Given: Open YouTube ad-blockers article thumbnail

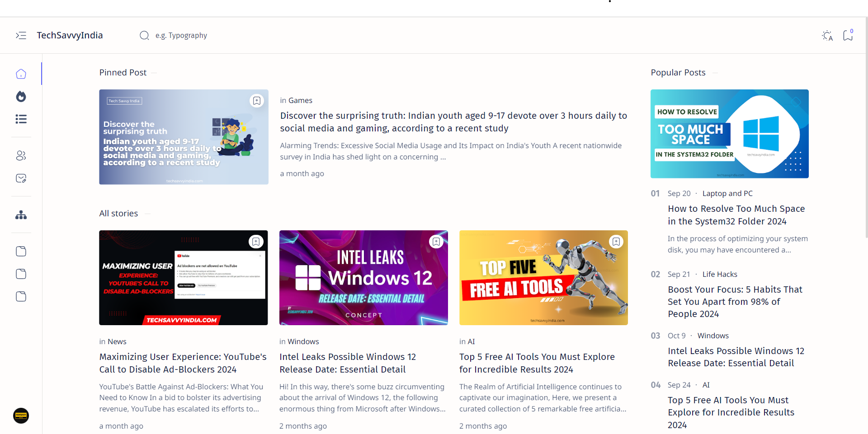Looking at the screenshot, I should (184, 278).
